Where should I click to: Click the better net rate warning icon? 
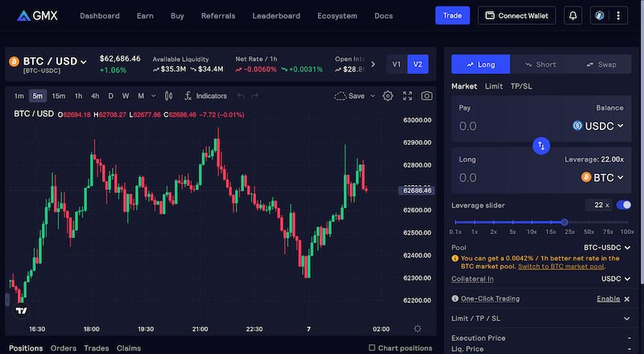(455, 258)
